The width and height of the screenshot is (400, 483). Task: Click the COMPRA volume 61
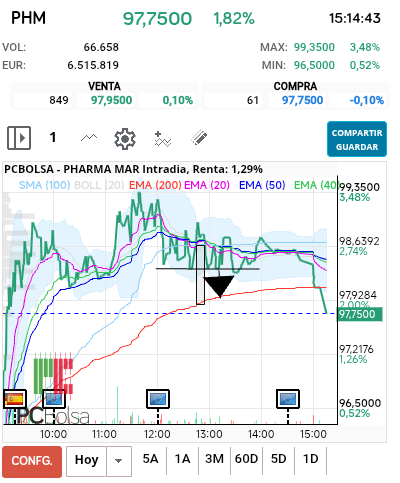tap(253, 100)
